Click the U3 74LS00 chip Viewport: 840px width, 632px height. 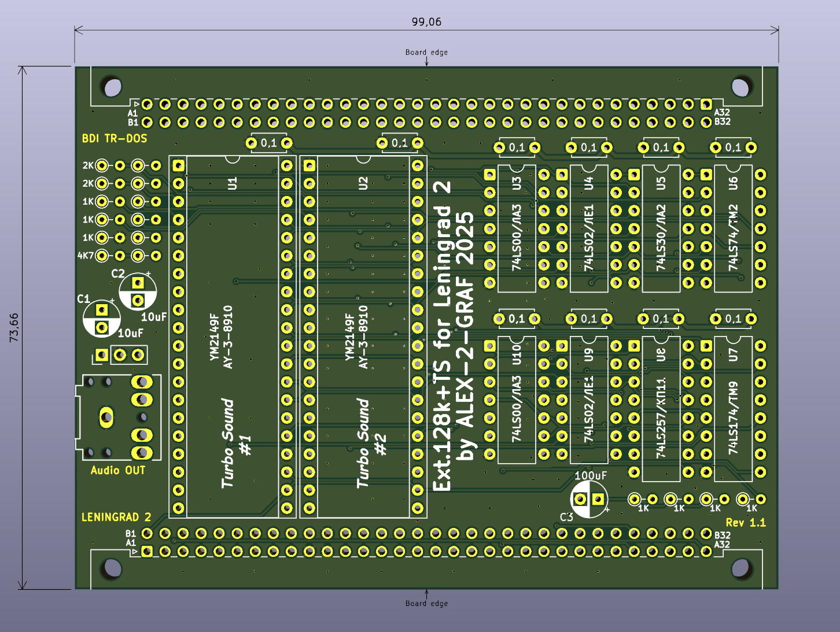point(517,228)
